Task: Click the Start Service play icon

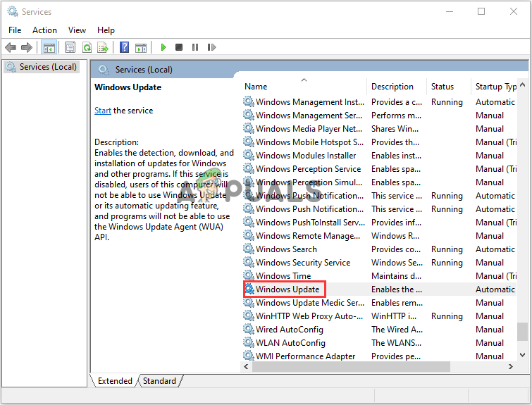Action: pyautogui.click(x=163, y=47)
